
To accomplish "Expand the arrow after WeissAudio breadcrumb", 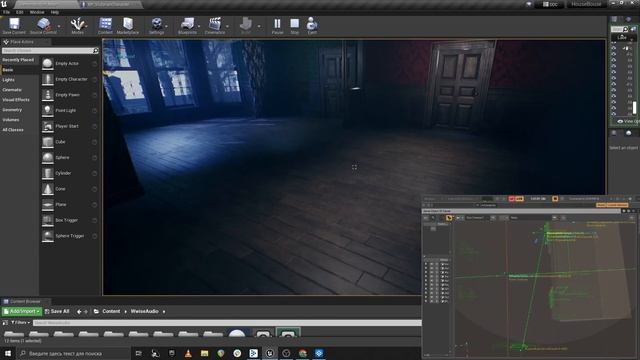I will click(x=164, y=312).
